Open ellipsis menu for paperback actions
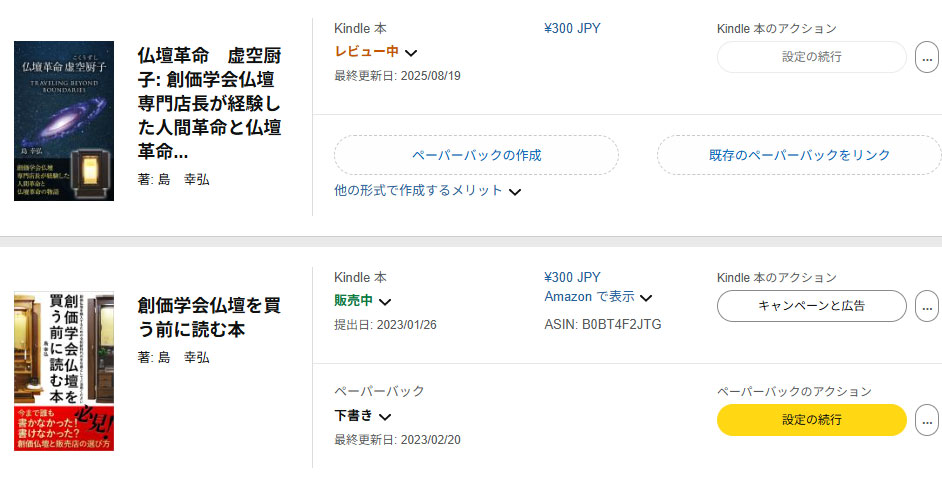Viewport: 942px width, 478px height. click(x=927, y=420)
